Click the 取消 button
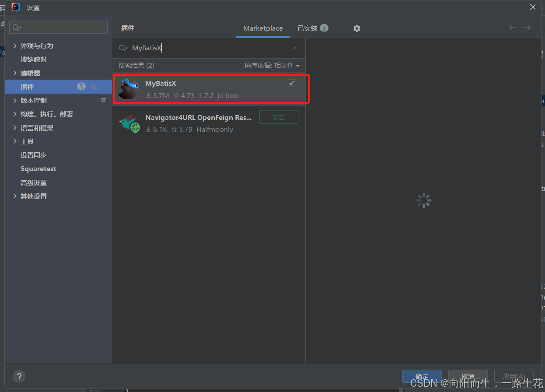 tap(468, 377)
